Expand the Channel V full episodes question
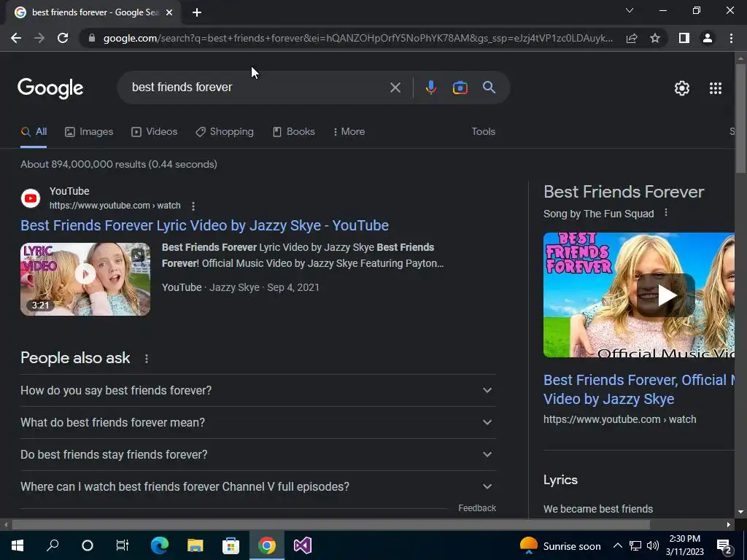This screenshot has height=560, width=747. click(x=258, y=486)
